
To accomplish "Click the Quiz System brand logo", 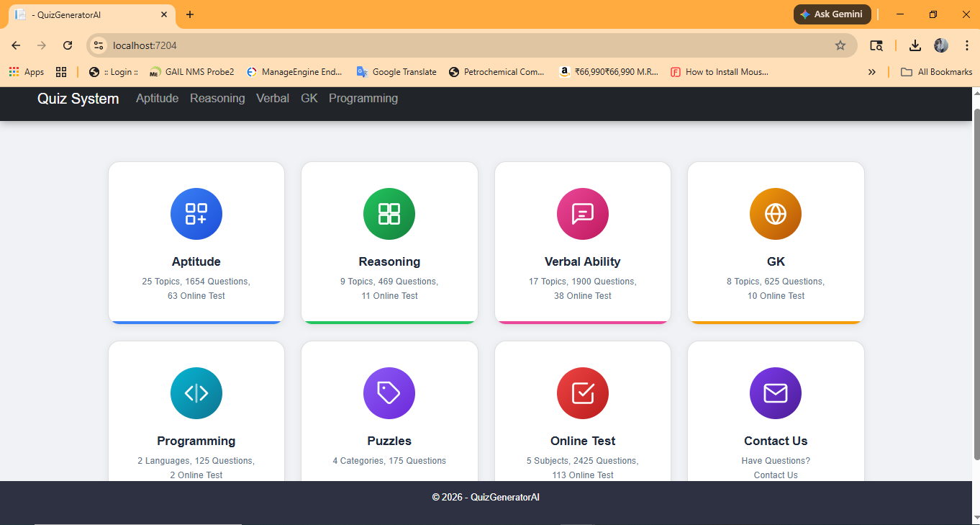I will point(78,99).
